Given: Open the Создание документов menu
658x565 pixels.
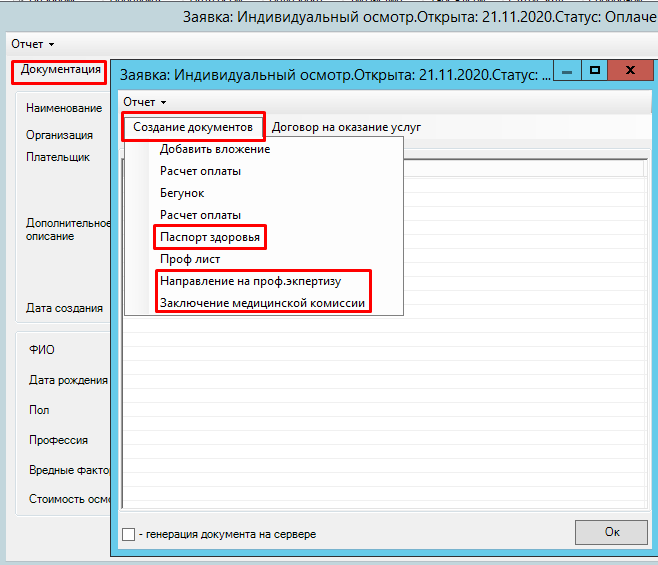Looking at the screenshot, I should tap(193, 127).
